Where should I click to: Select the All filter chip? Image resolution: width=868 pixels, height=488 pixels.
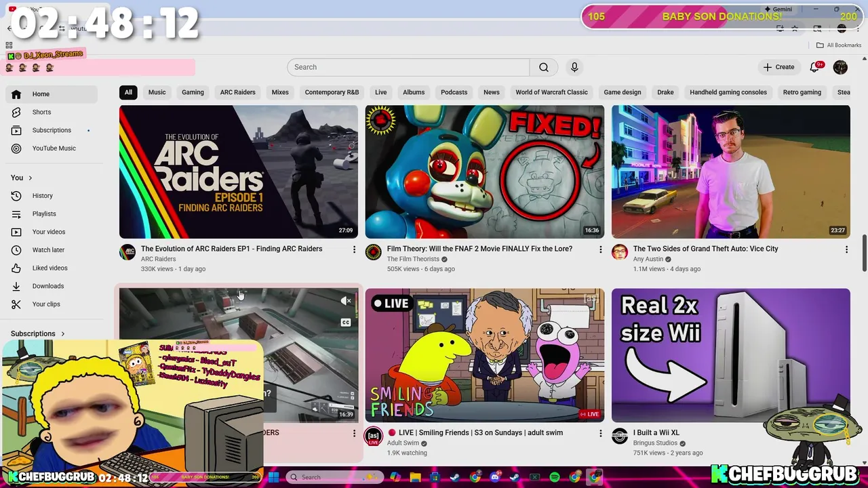coord(128,92)
